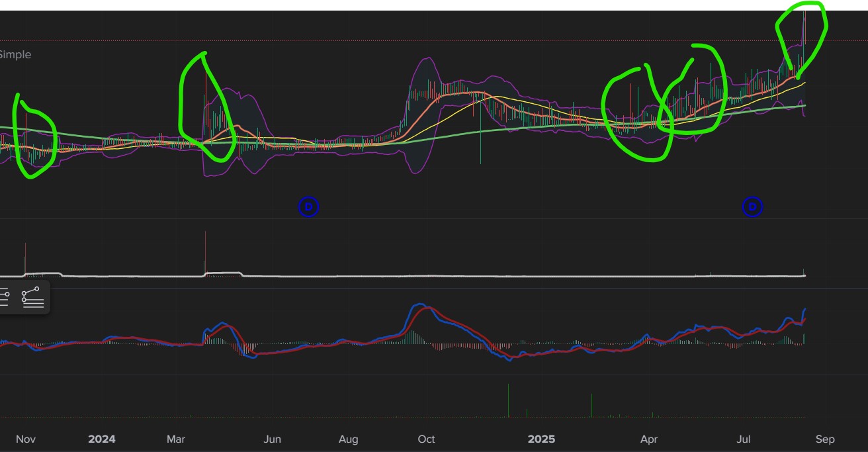Select the 'Oct' date axis label
Viewport: 868px width, 452px height.
(x=427, y=439)
